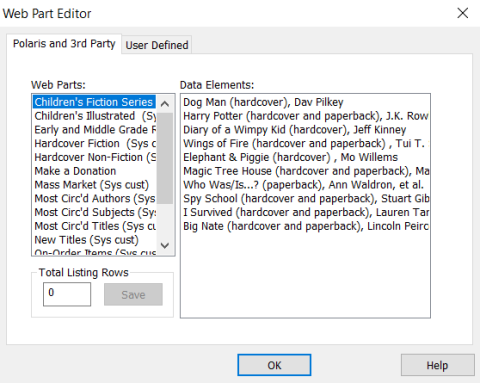
Task: Click the disabled Save button
Action: point(133,294)
